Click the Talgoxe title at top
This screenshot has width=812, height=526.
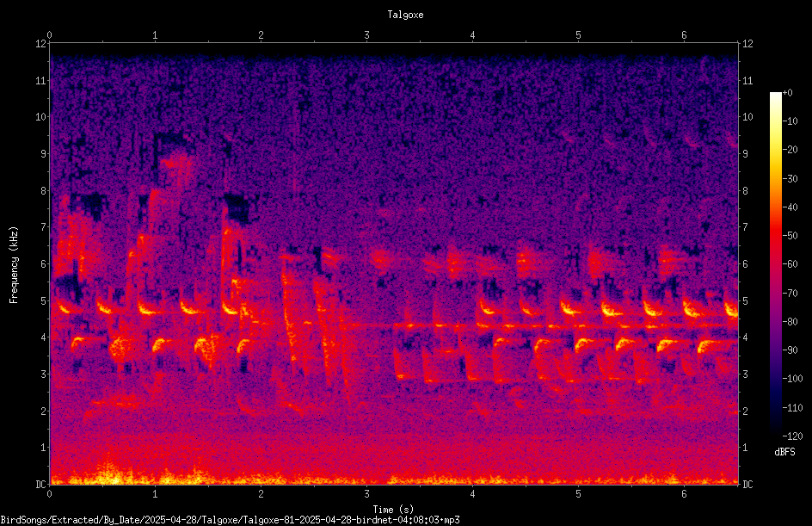click(405, 15)
